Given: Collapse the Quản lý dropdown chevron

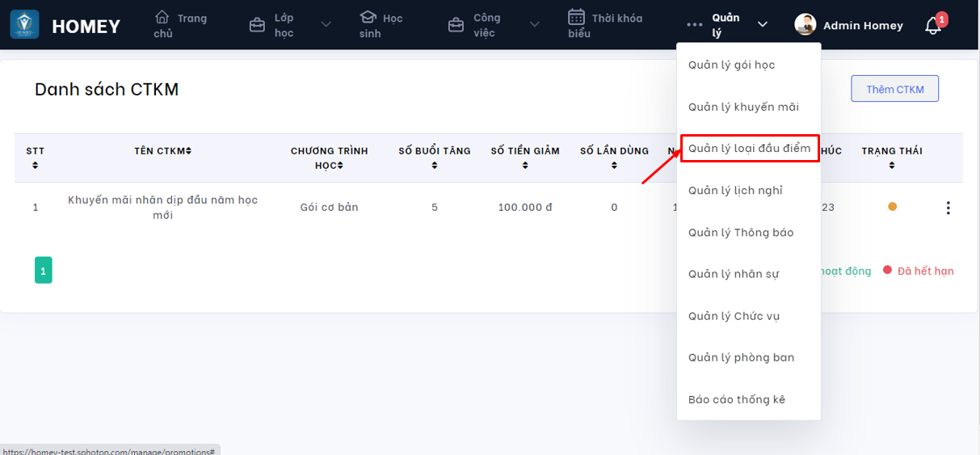Looking at the screenshot, I should pos(762,25).
